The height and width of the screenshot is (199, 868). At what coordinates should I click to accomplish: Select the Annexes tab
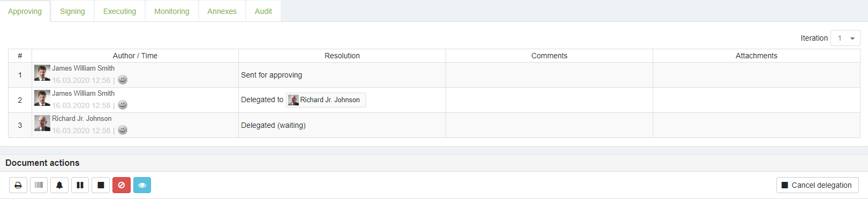coord(222,11)
